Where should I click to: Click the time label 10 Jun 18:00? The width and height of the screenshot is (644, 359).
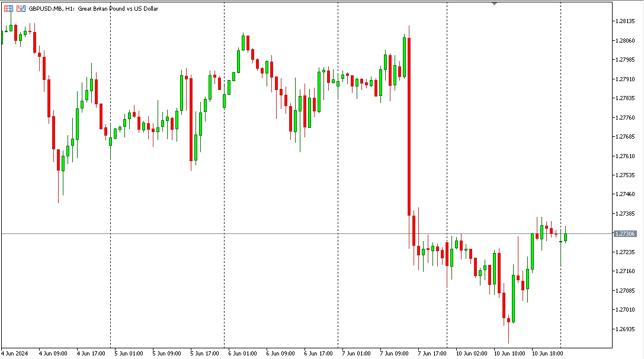point(547,353)
